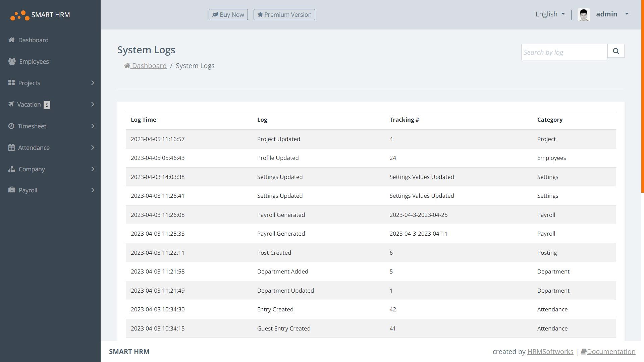Click the Search by log input field
Image resolution: width=644 pixels, height=362 pixels.
click(564, 52)
